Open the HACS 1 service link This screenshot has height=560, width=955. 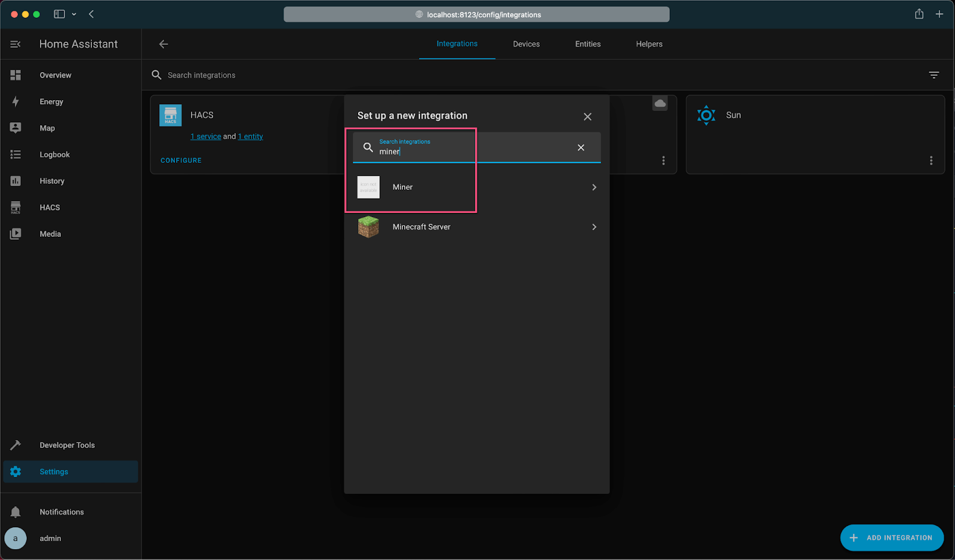tap(206, 137)
